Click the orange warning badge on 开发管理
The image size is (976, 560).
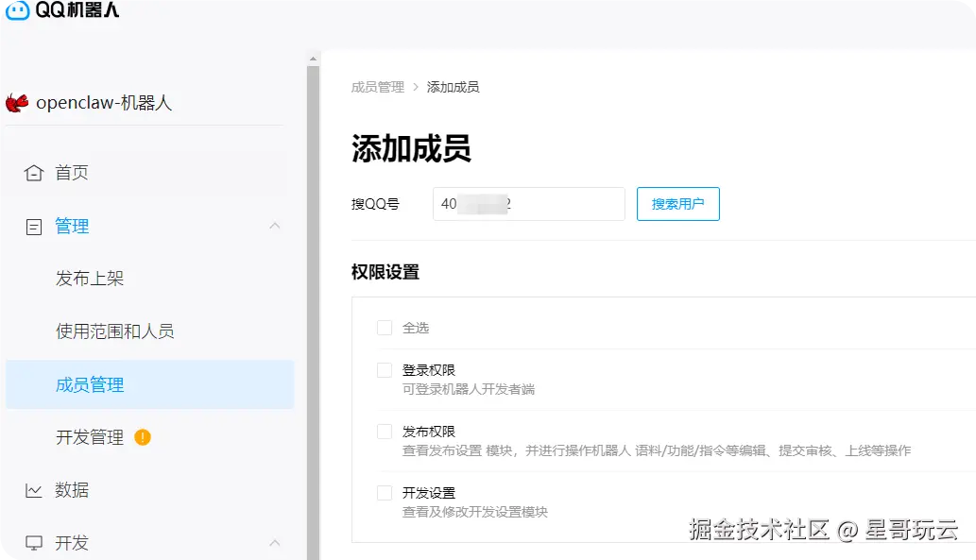click(x=143, y=437)
